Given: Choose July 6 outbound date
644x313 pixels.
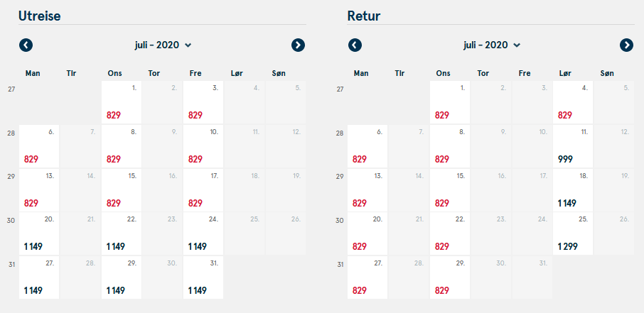Looking at the screenshot, I should [39, 146].
